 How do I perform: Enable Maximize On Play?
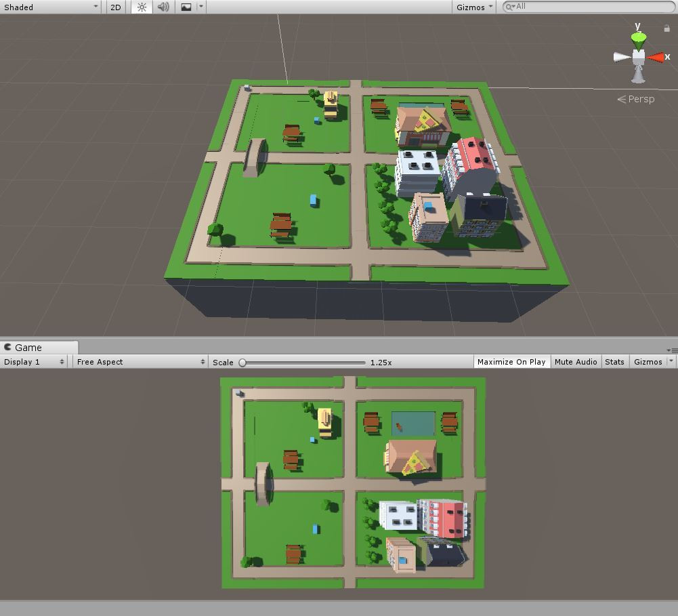(x=511, y=362)
